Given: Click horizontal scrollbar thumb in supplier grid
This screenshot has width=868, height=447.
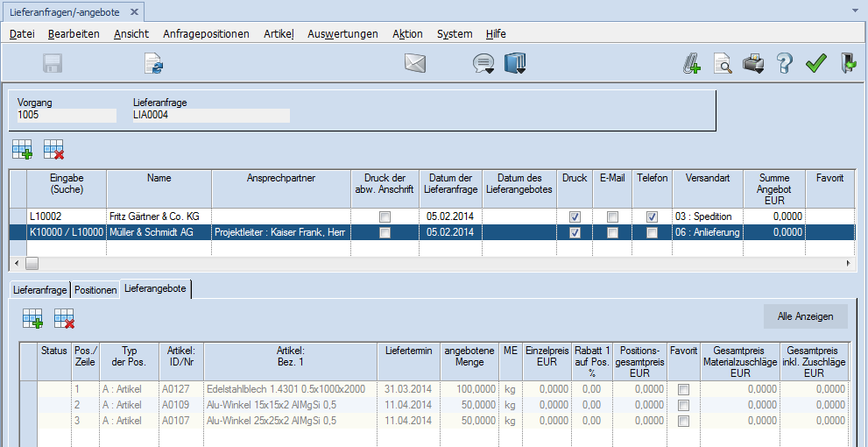Looking at the screenshot, I should point(32,263).
